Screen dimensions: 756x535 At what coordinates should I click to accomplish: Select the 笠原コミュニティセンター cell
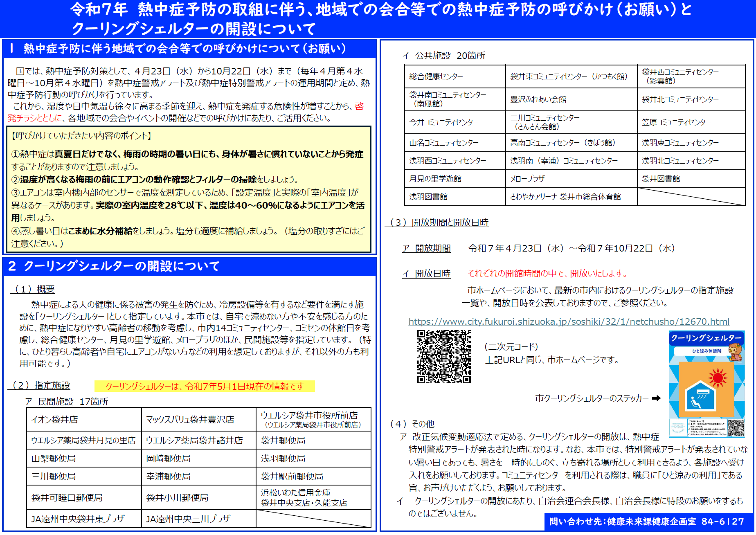tap(691, 122)
